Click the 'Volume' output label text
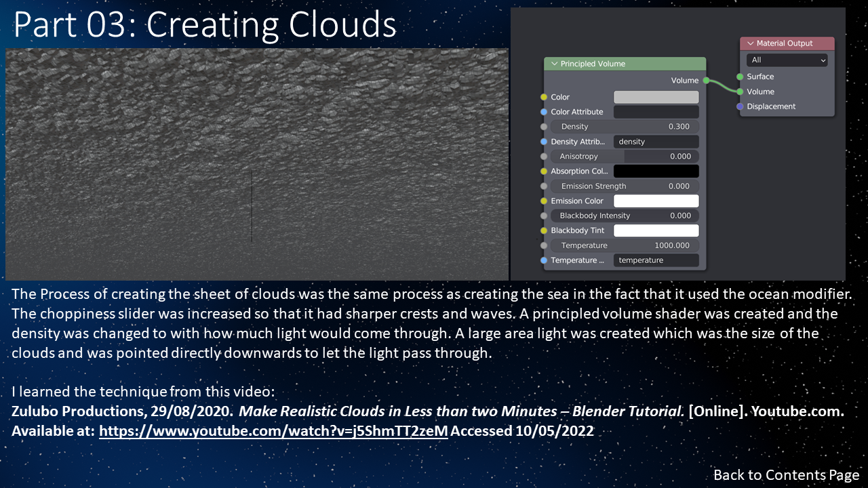Viewport: 868px width, 488px height. click(684, 81)
